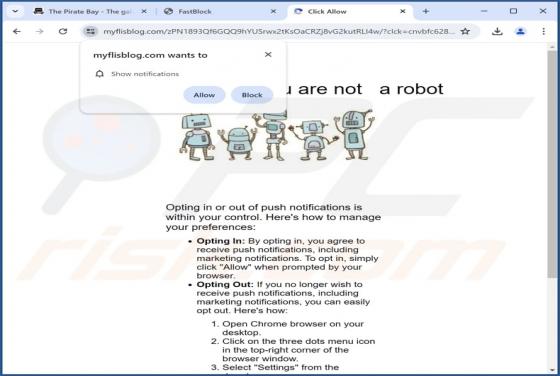Minimize the browser window
This screenshot has width=560, height=376.
click(484, 11)
